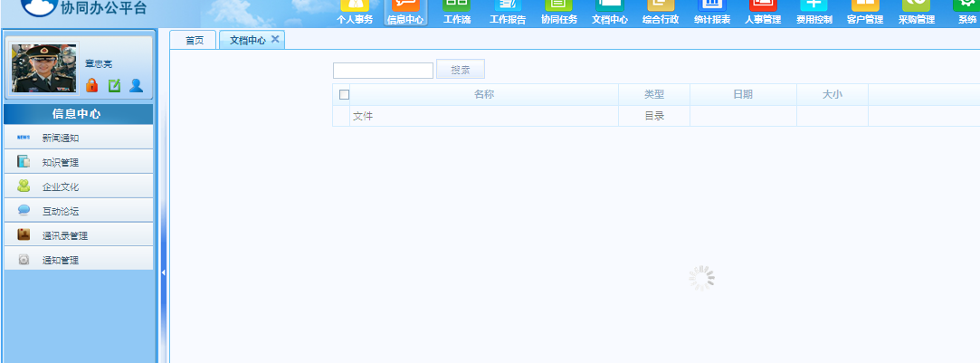Open the 采购管理 module
980x363 pixels.
pos(917,13)
